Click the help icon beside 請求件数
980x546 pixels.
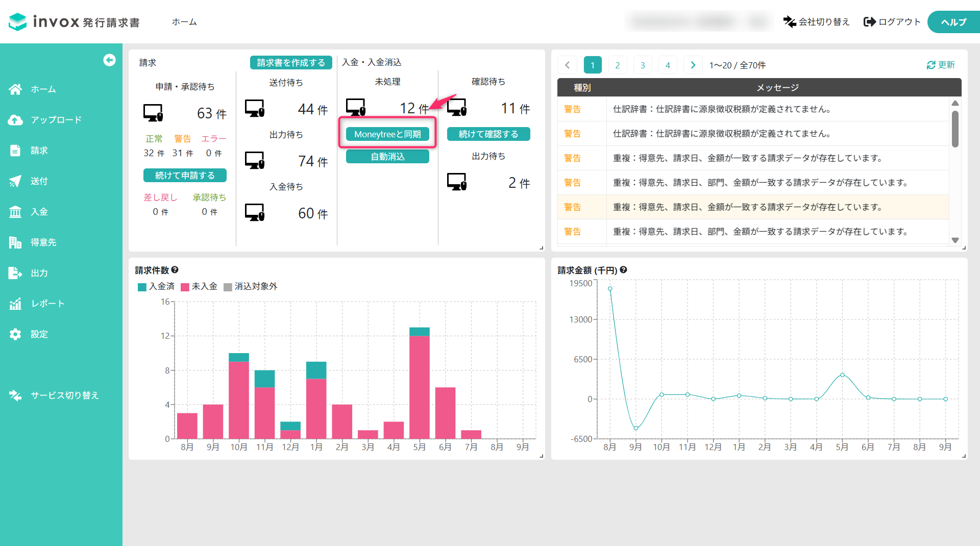click(175, 270)
